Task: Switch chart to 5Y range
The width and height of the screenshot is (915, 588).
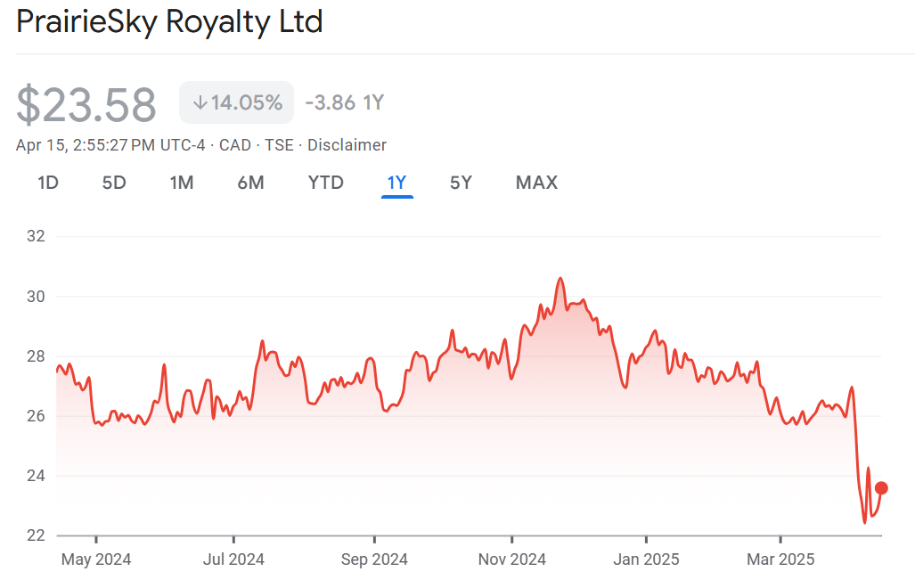Action: (461, 183)
